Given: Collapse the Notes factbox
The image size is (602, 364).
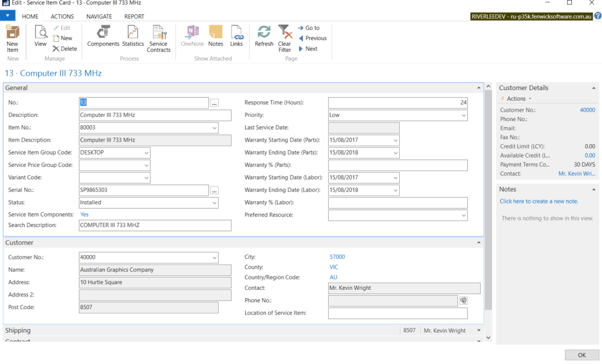Looking at the screenshot, I should coord(594,189).
